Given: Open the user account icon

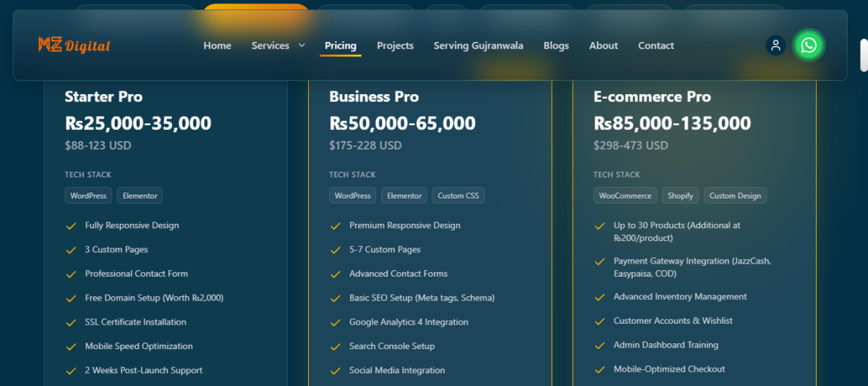Looking at the screenshot, I should click(775, 46).
